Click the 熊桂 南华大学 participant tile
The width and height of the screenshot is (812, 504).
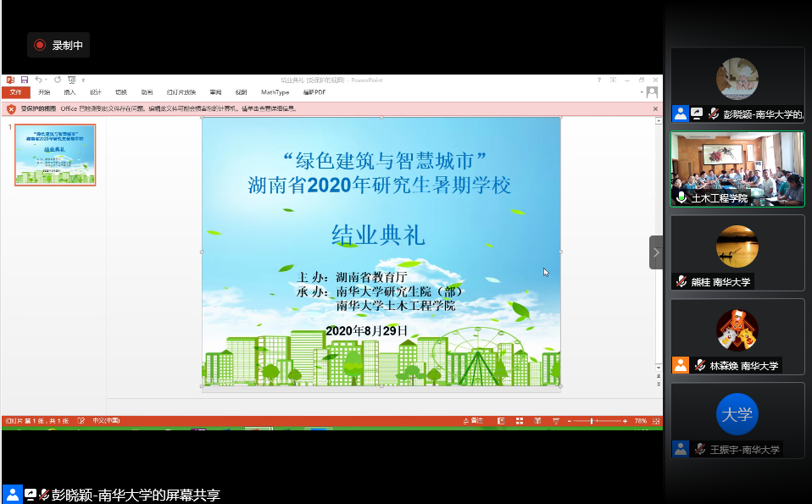point(737,252)
